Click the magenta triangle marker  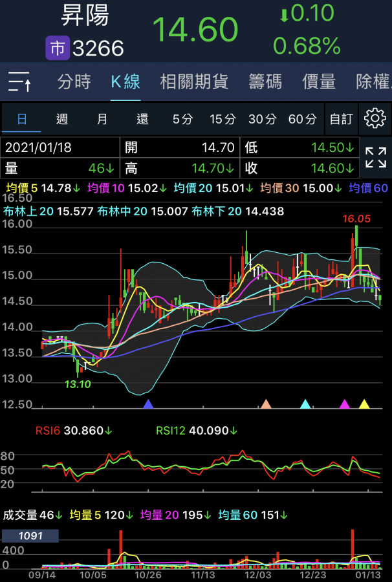pyautogui.click(x=345, y=404)
